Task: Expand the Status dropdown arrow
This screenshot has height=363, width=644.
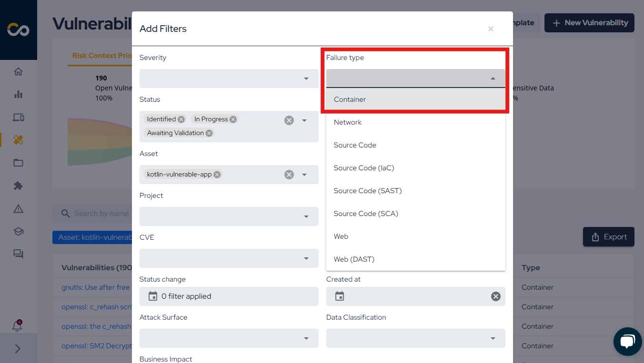Action: [x=304, y=120]
